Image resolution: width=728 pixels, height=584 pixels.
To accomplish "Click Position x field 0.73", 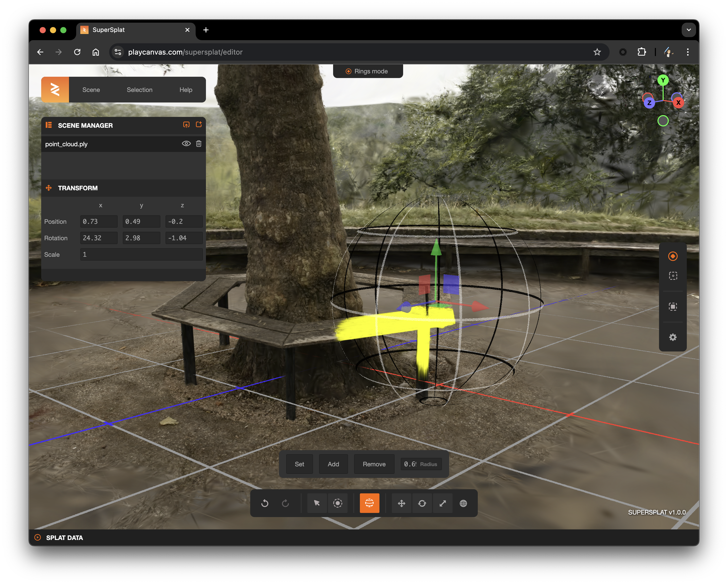I will click(99, 221).
